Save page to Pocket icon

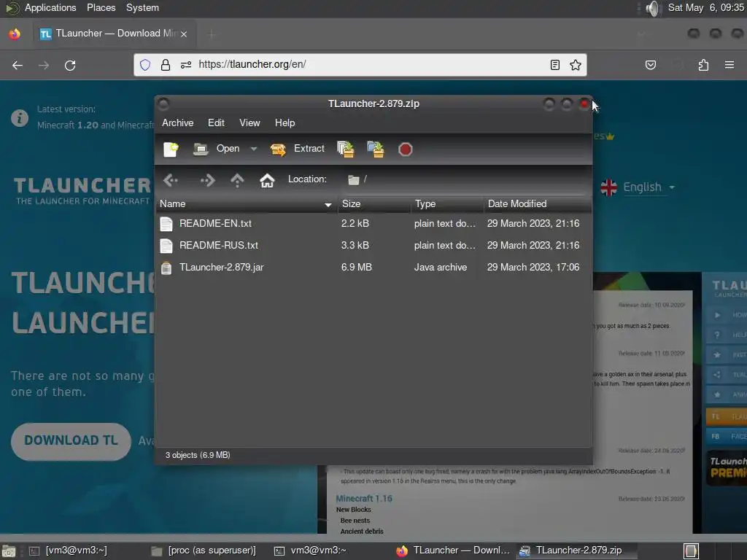coord(650,65)
